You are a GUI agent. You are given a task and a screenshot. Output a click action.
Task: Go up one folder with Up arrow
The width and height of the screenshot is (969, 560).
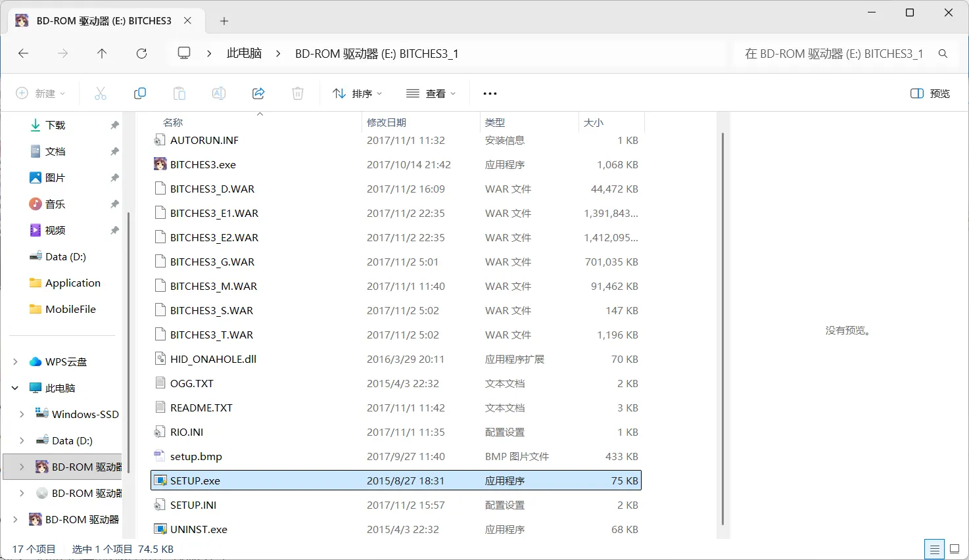click(x=102, y=53)
